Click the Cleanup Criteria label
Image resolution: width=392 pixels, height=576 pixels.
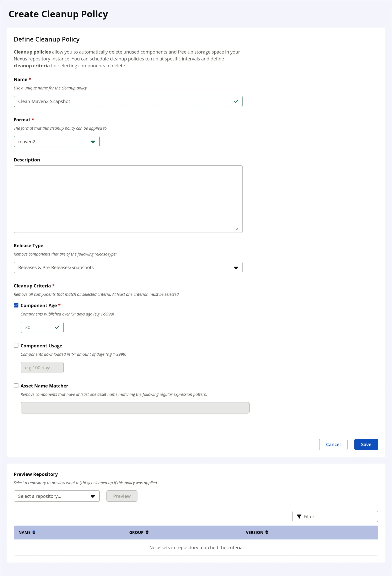pyautogui.click(x=32, y=286)
